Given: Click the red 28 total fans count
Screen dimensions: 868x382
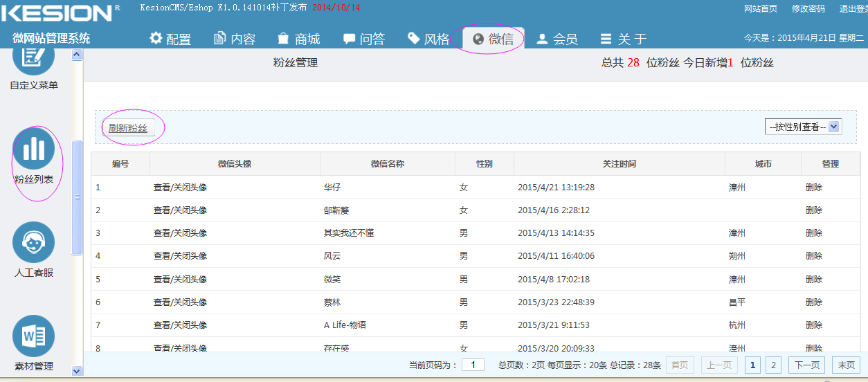Looking at the screenshot, I should pos(633,63).
